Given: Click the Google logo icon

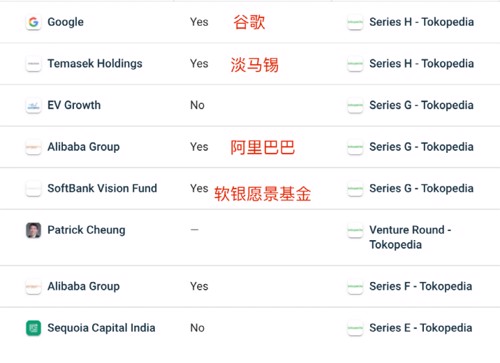Looking at the screenshot, I should pyautogui.click(x=33, y=22).
